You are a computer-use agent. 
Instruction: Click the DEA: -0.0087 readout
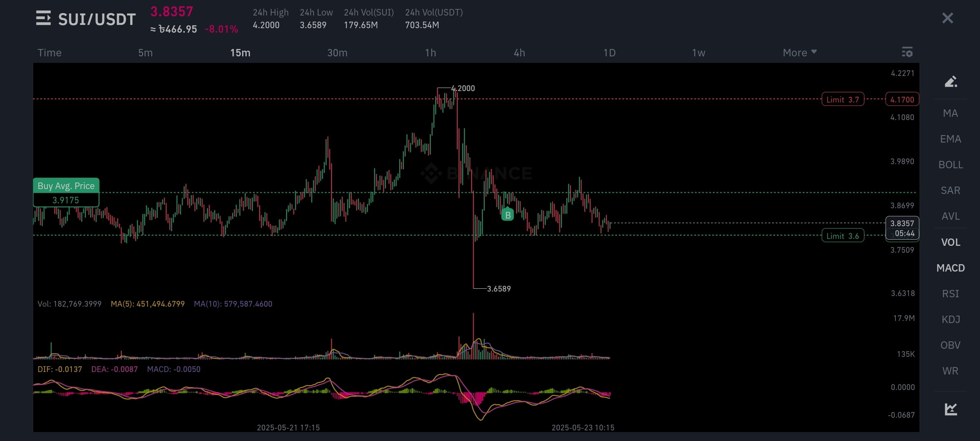114,369
